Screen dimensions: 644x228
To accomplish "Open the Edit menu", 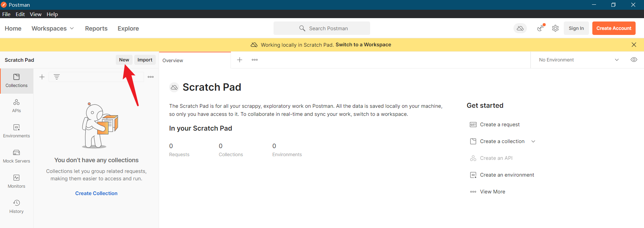I will click(x=20, y=14).
